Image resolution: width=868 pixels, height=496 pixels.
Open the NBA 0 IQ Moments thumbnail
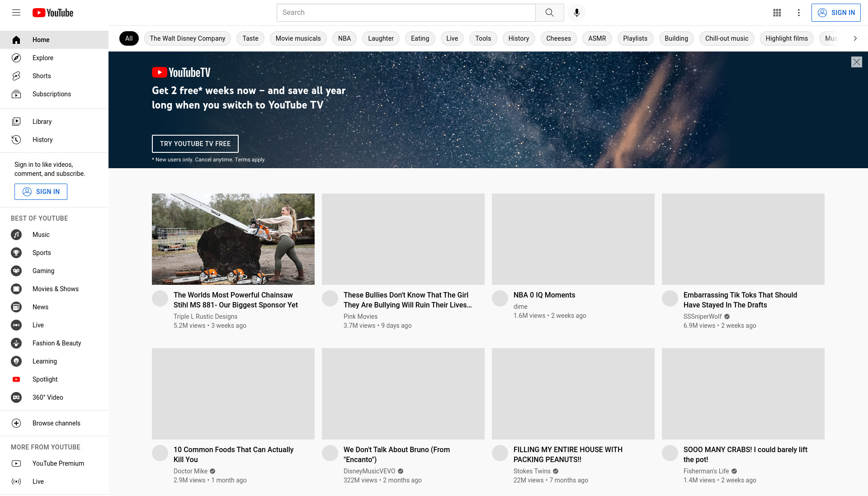click(x=573, y=239)
